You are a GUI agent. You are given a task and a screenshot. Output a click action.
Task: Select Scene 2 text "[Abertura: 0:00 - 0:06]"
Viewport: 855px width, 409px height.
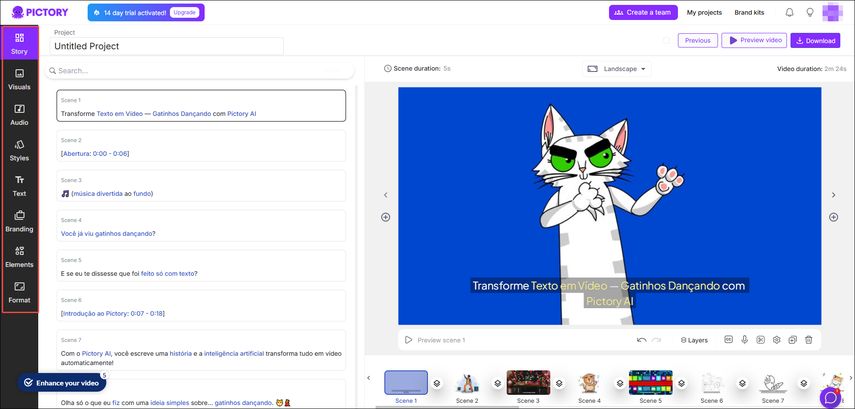click(95, 154)
